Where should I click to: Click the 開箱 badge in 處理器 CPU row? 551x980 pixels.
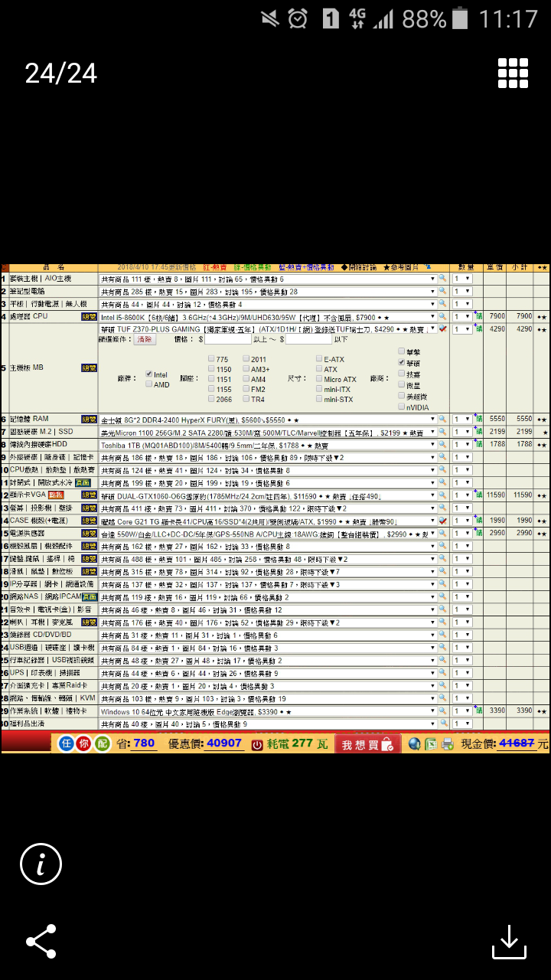[90, 316]
